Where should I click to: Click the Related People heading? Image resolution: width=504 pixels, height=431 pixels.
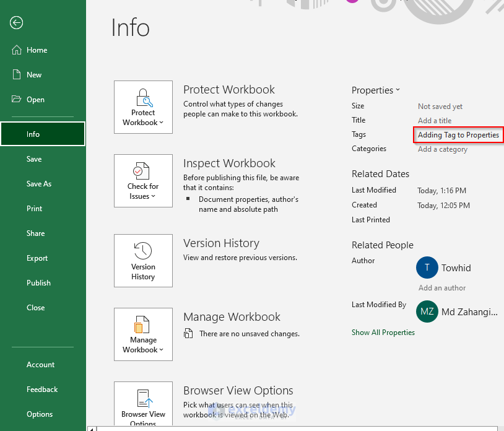[383, 245]
